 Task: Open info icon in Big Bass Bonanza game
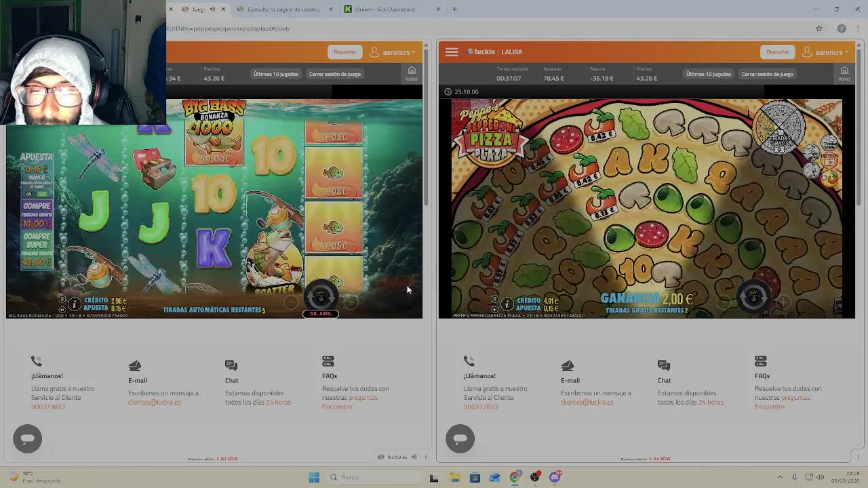[x=75, y=305]
